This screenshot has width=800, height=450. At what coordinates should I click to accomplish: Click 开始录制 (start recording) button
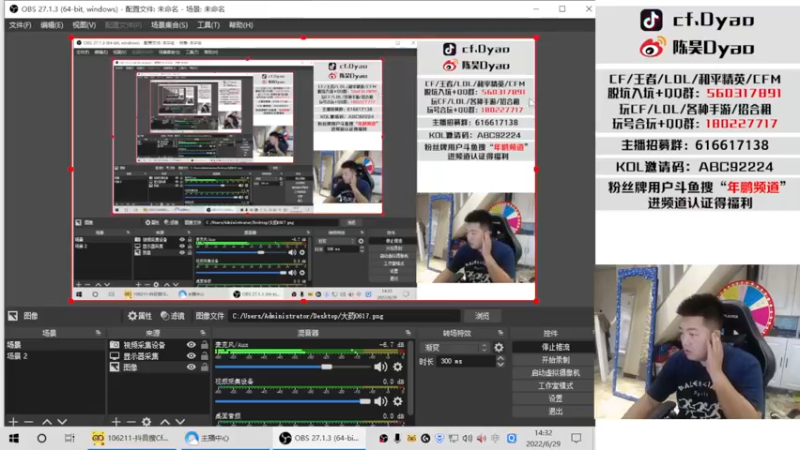click(555, 360)
